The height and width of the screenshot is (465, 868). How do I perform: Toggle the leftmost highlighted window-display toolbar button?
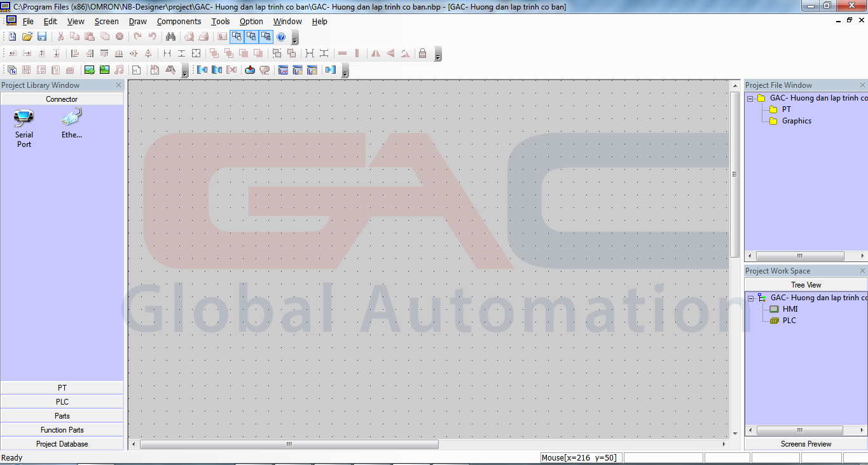[x=237, y=37]
